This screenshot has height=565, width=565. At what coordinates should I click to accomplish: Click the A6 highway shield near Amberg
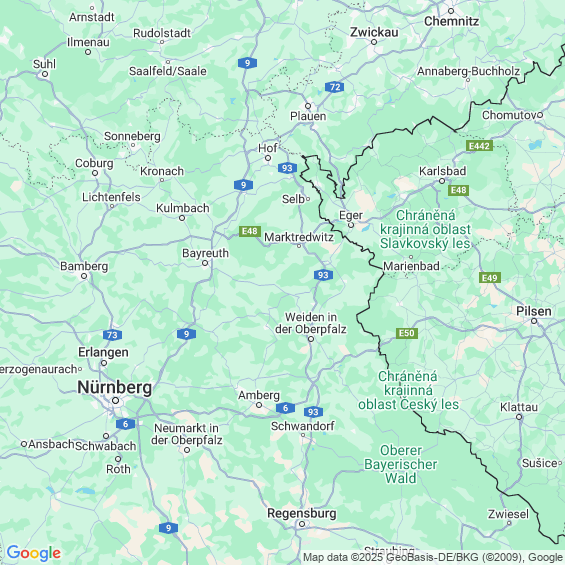(285, 408)
